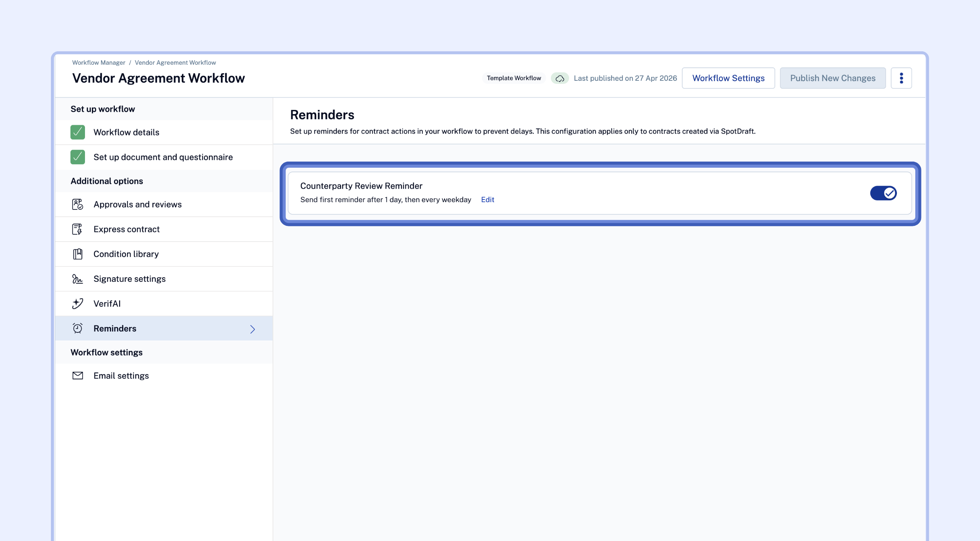980x541 pixels.
Task: Click the Express contract document icon
Action: click(77, 229)
